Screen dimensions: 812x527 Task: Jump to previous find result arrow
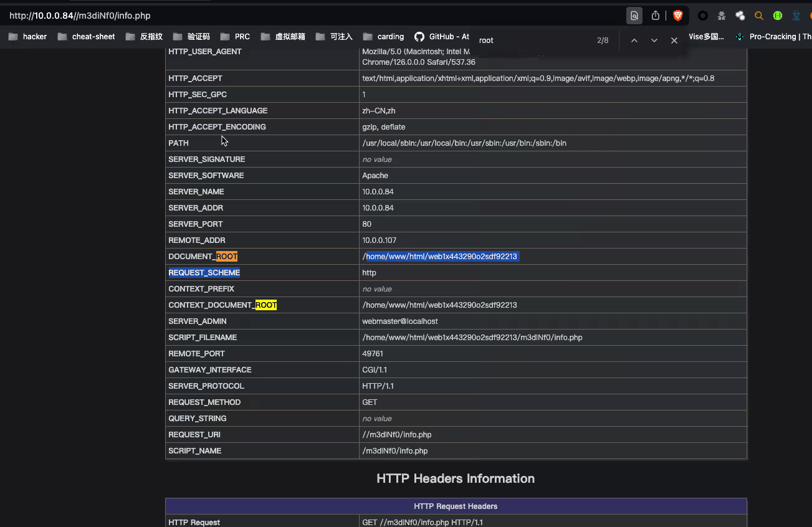(634, 40)
